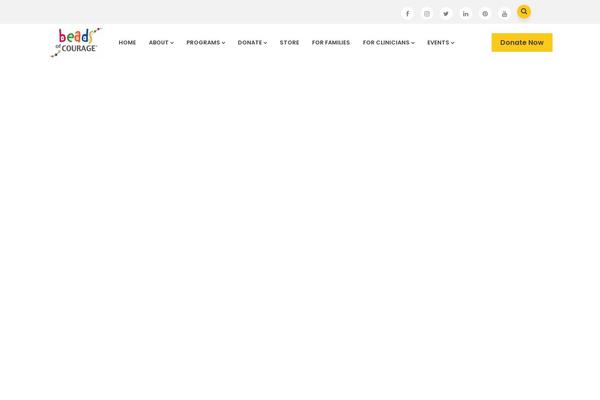Click the Beads of Courage logo

(x=76, y=42)
